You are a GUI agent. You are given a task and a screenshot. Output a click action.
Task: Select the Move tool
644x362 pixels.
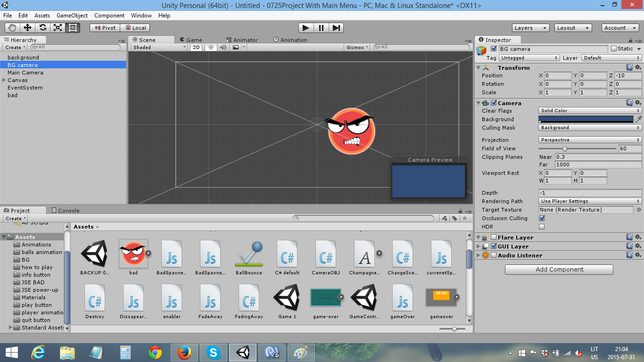(27, 27)
